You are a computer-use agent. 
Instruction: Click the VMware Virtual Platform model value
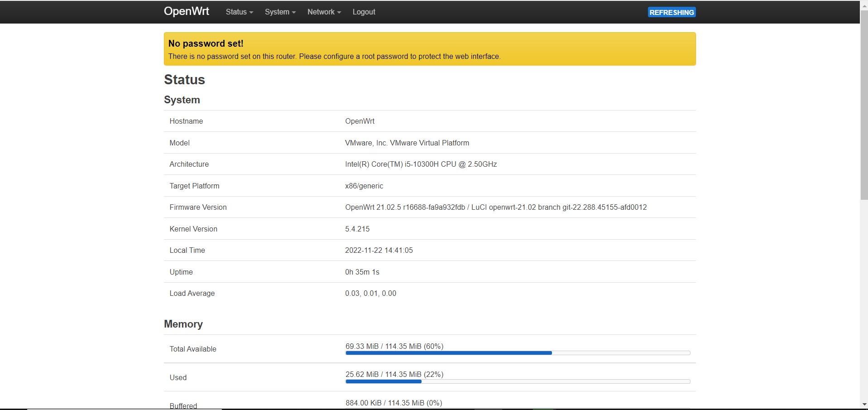click(x=407, y=143)
